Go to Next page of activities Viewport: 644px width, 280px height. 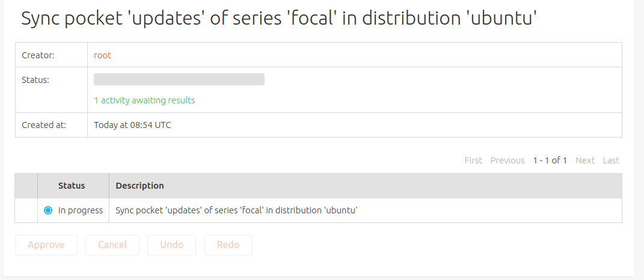click(x=584, y=160)
